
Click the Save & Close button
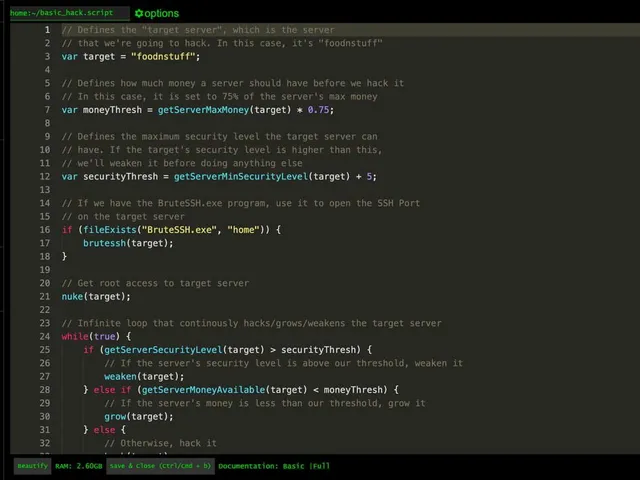pyautogui.click(x=160, y=466)
